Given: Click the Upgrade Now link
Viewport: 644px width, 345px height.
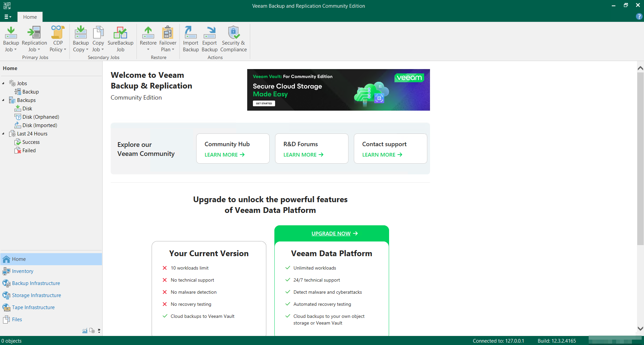Looking at the screenshot, I should (334, 233).
